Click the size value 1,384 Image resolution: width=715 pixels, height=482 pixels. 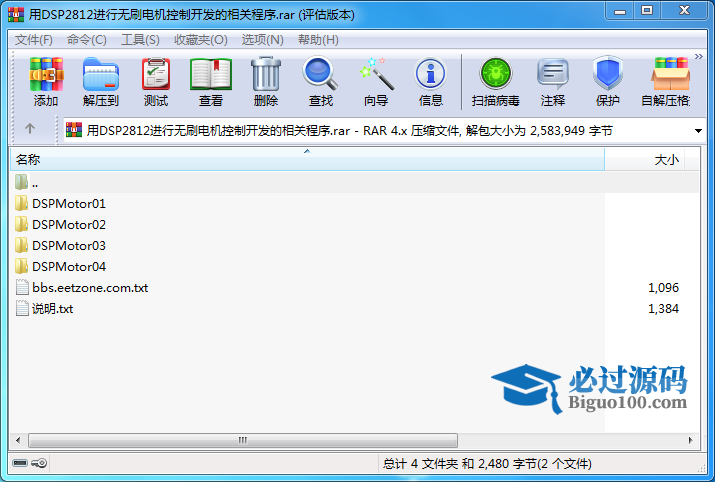663,309
